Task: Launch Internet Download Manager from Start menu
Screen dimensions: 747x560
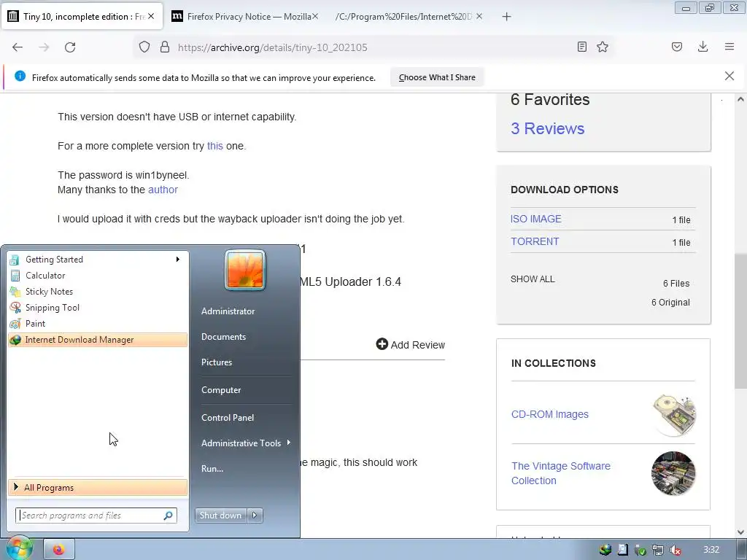Action: tap(98, 340)
